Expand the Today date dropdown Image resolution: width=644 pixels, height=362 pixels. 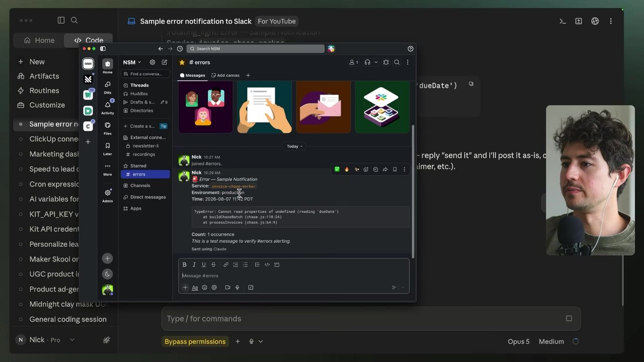pyautogui.click(x=295, y=146)
